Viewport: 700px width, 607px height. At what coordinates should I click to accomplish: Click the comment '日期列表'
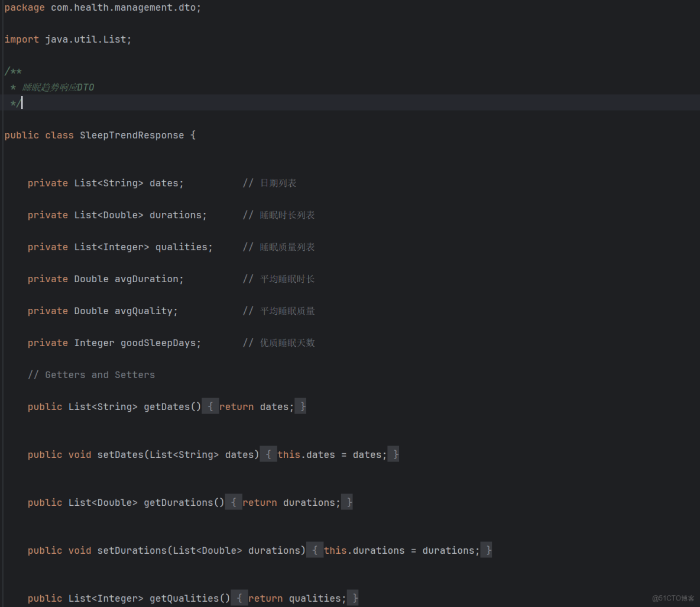point(278,183)
